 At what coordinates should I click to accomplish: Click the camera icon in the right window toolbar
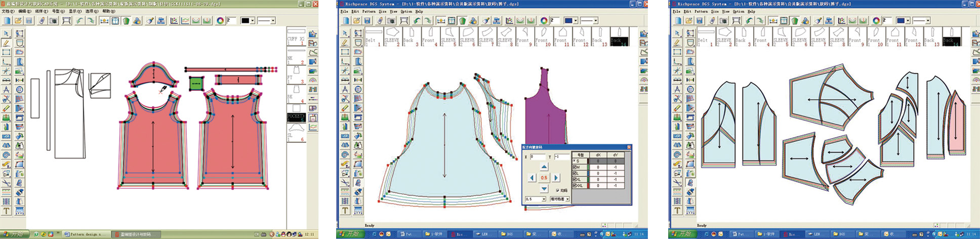(723, 21)
